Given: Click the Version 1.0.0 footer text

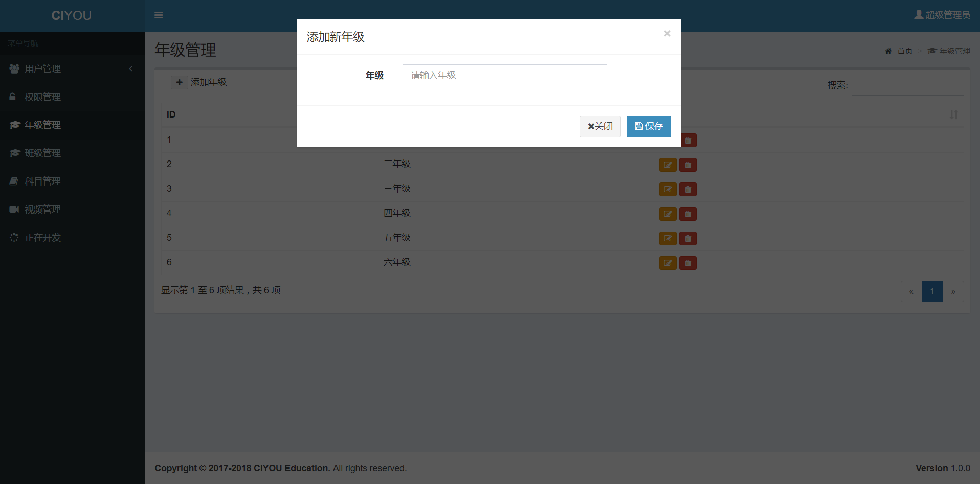Looking at the screenshot, I should click(x=943, y=468).
